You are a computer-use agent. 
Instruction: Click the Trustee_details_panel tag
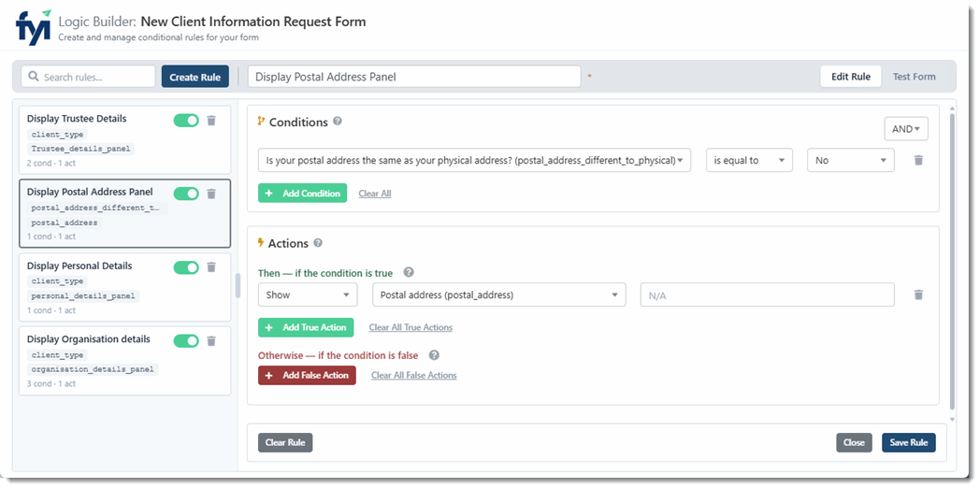[x=80, y=149]
